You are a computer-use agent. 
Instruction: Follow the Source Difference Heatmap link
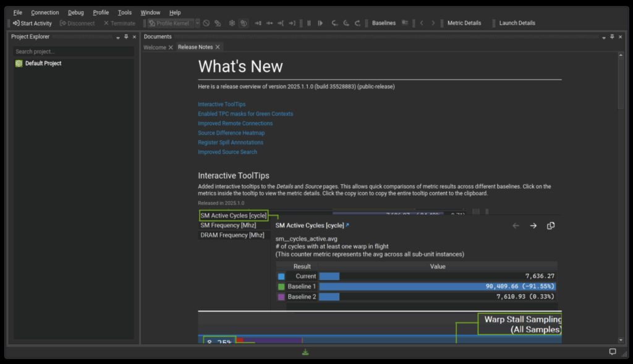click(x=231, y=133)
